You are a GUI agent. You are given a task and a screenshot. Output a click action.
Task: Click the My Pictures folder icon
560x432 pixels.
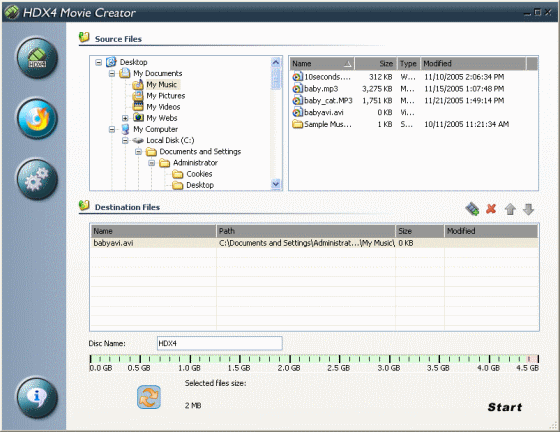coord(138,96)
